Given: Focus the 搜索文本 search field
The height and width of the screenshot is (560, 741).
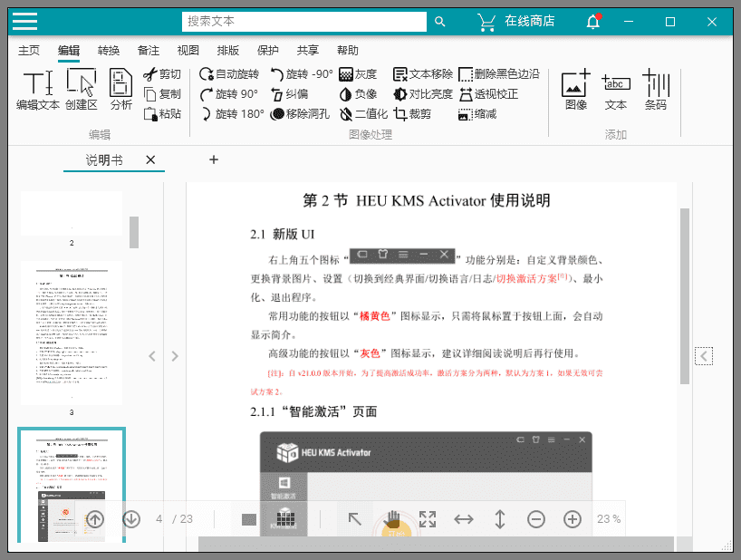Looking at the screenshot, I should (303, 22).
